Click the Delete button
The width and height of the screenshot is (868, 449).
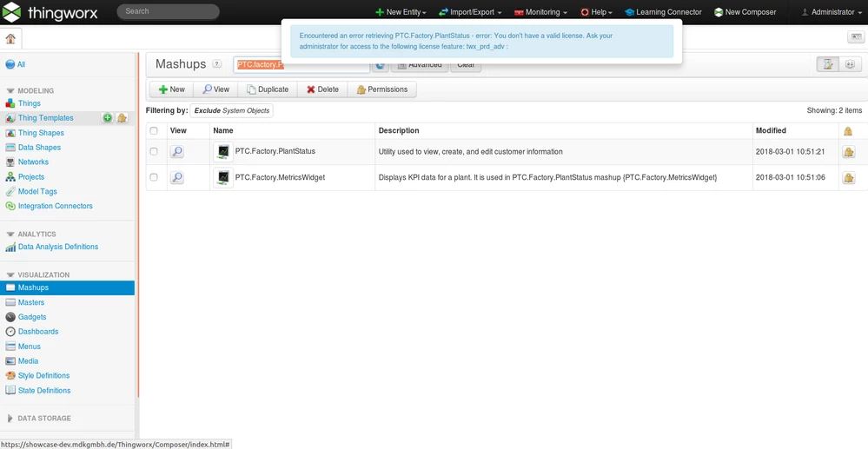(322, 89)
